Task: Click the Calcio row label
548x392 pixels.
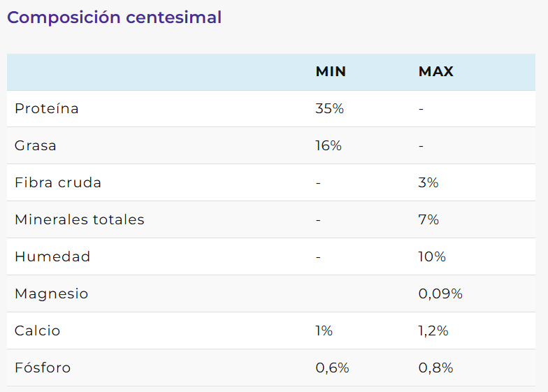Action: coord(38,331)
